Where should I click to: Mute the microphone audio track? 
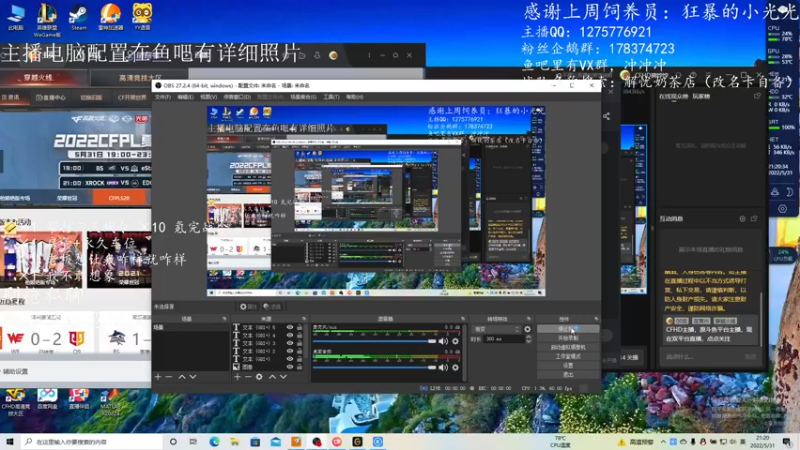(x=443, y=341)
